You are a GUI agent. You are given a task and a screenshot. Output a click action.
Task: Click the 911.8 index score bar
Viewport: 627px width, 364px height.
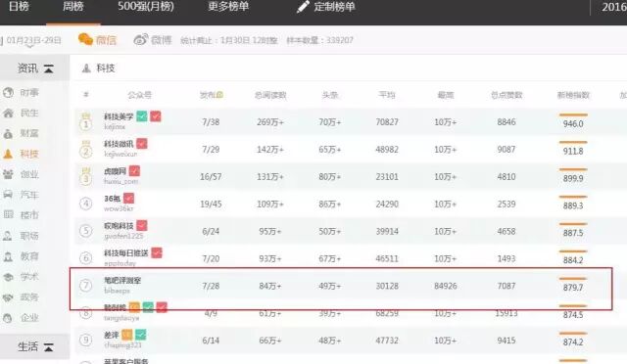click(x=573, y=142)
